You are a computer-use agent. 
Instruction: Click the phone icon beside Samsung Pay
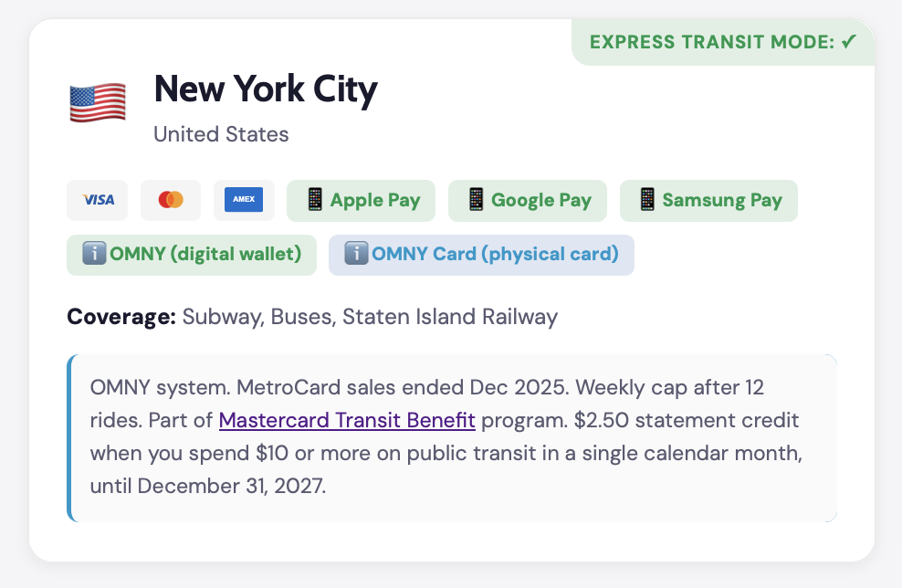point(647,200)
